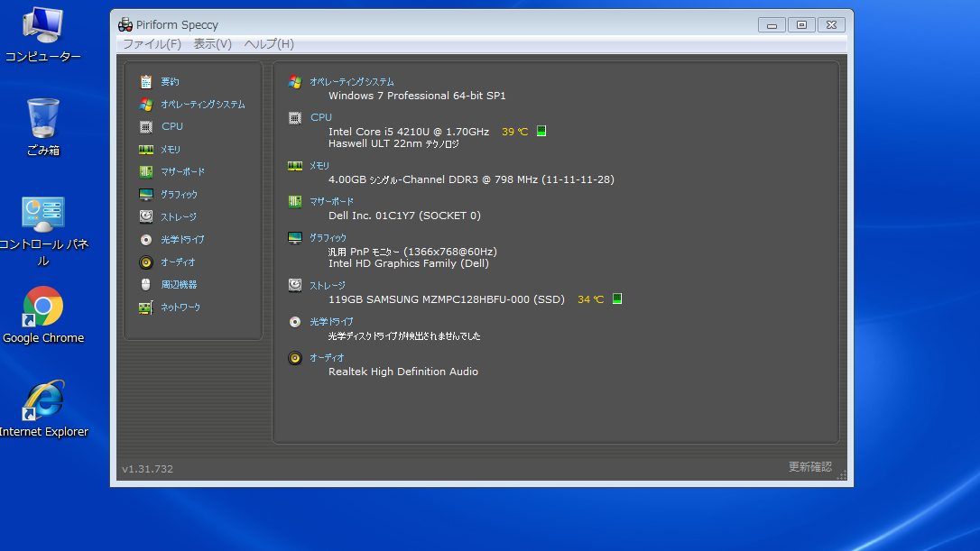Click the マザーボード icon in sidebar
This screenshot has height=551, width=980.
tap(145, 172)
